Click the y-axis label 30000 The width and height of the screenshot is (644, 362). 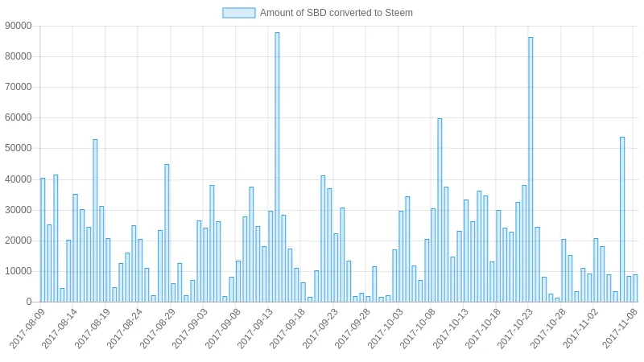pos(19,210)
